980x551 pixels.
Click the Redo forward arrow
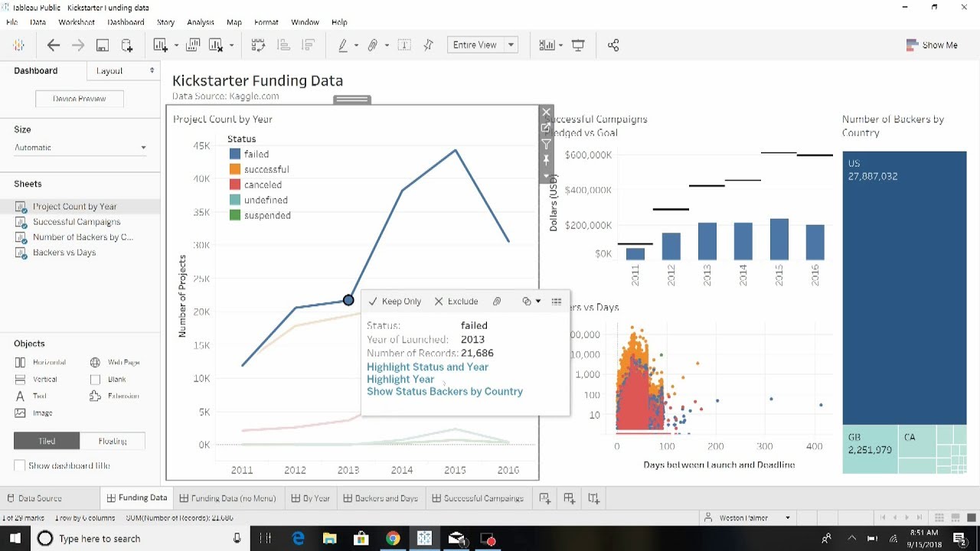point(77,45)
